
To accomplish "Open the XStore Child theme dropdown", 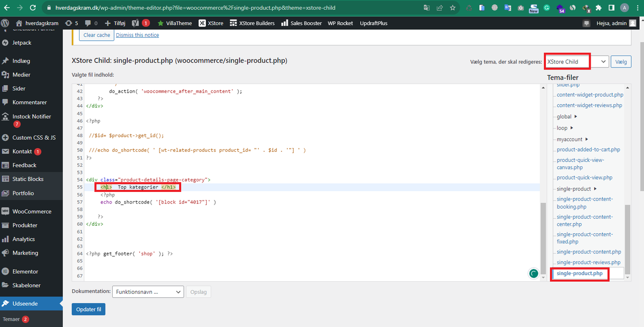I will [x=577, y=61].
